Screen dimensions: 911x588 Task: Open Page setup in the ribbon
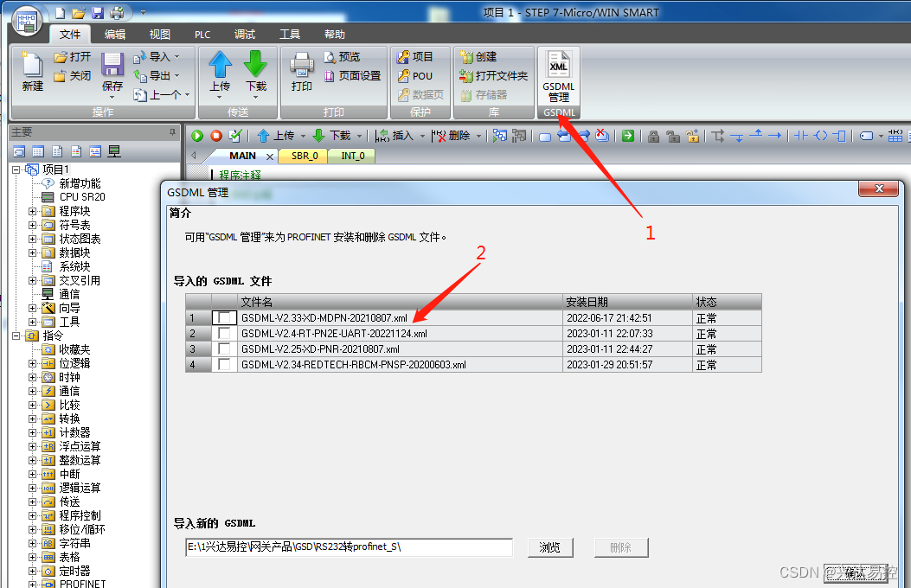click(352, 76)
